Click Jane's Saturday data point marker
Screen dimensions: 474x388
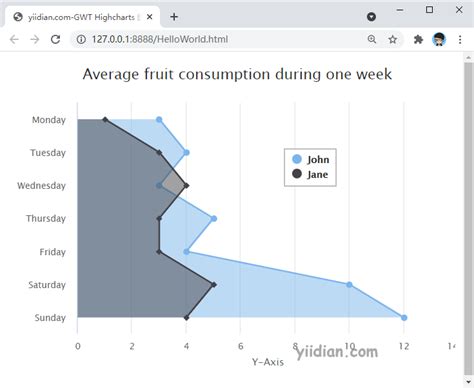[x=214, y=285]
